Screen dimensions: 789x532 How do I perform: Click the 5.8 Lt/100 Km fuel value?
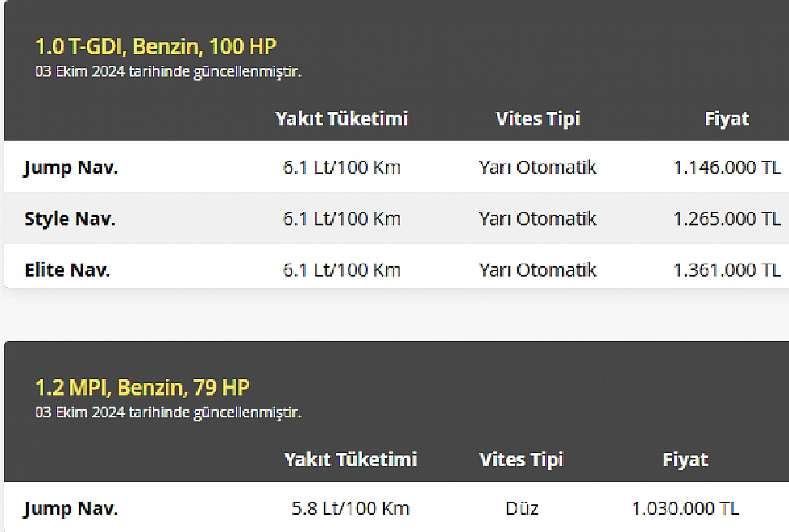click(x=351, y=509)
